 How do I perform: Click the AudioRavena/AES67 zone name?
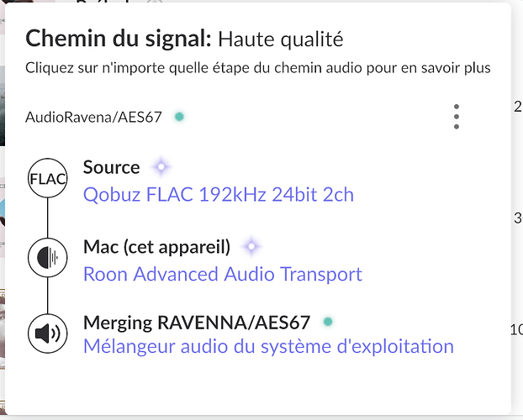click(93, 117)
